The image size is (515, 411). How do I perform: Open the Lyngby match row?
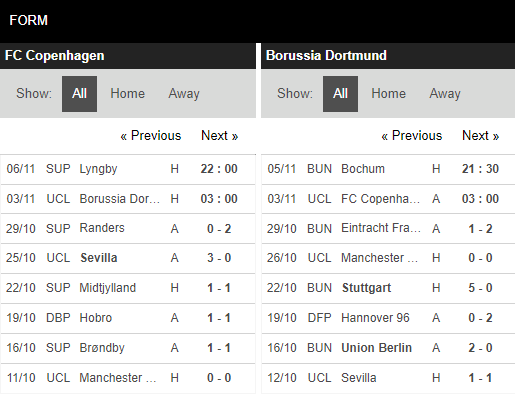(128, 169)
